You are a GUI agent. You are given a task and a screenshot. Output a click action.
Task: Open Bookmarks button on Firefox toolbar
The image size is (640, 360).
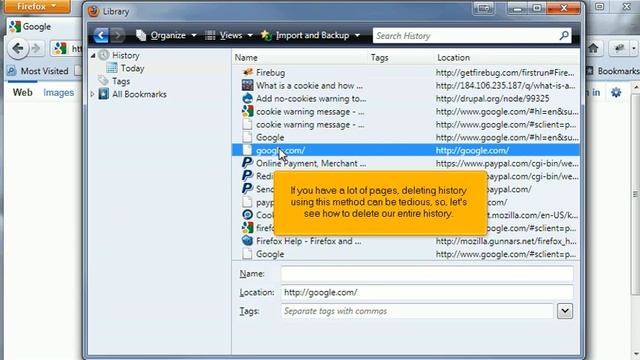tap(613, 71)
